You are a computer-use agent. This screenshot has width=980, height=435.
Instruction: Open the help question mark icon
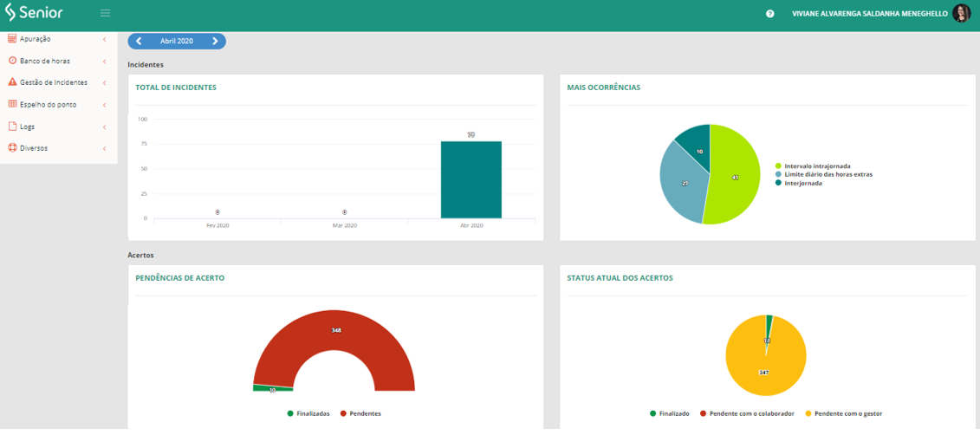tap(769, 14)
